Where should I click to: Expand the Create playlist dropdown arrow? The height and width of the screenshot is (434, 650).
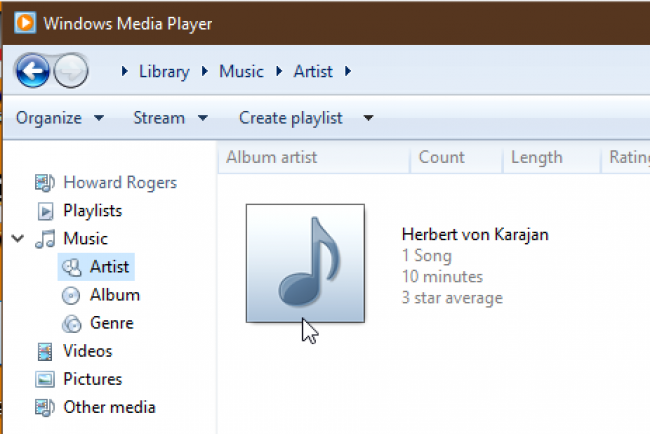(368, 118)
